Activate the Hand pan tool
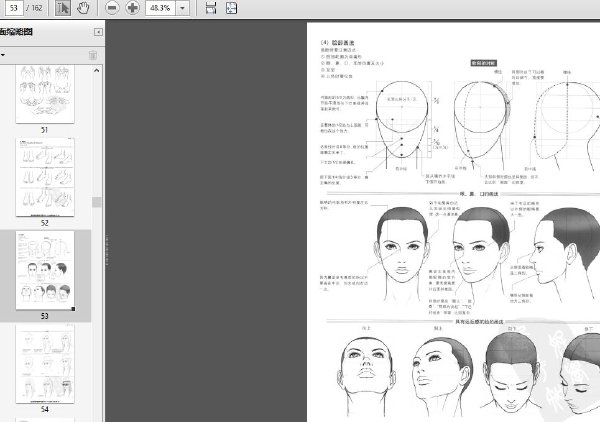 point(83,8)
